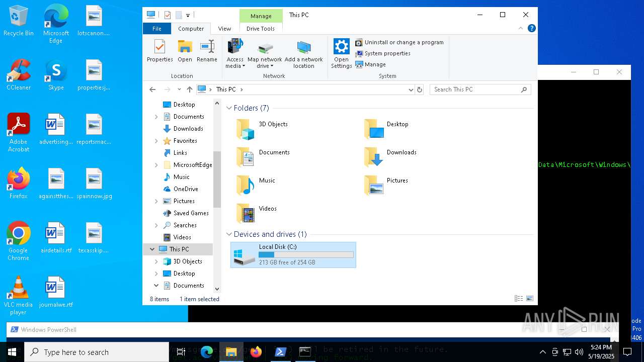This screenshot has height=362, width=644.
Task: Expand the Searches tree node
Action: [x=156, y=225]
